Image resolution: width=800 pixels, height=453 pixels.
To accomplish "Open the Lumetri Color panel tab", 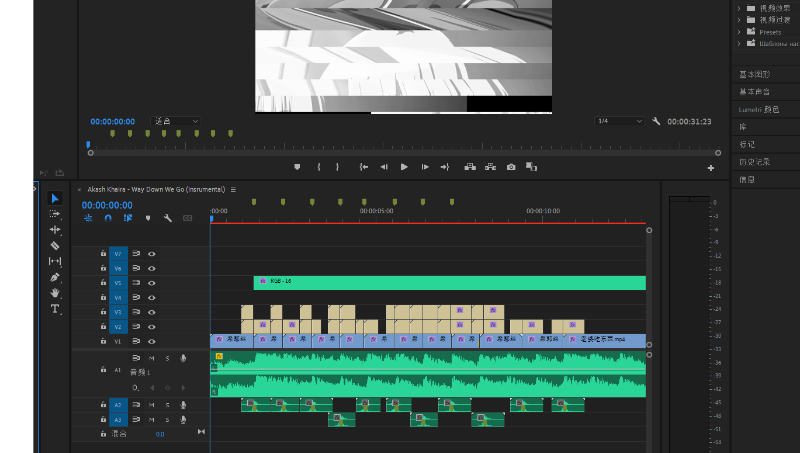I will tap(759, 110).
